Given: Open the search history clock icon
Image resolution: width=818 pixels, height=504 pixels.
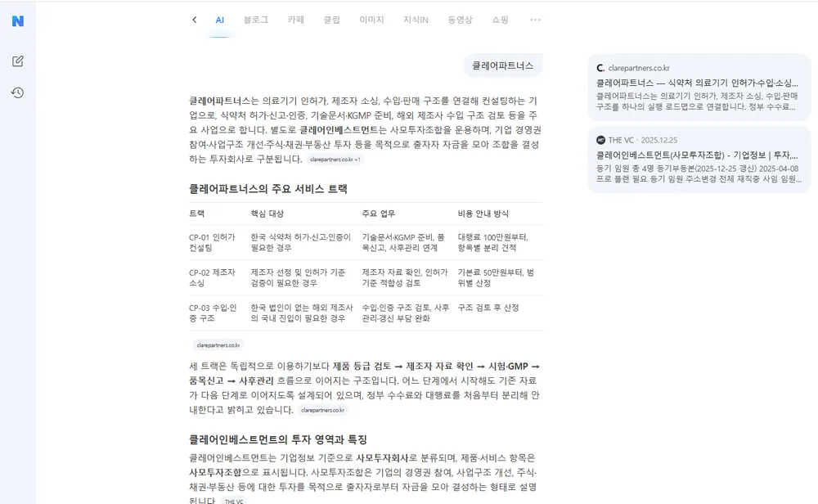Looking at the screenshot, I should click(x=18, y=92).
